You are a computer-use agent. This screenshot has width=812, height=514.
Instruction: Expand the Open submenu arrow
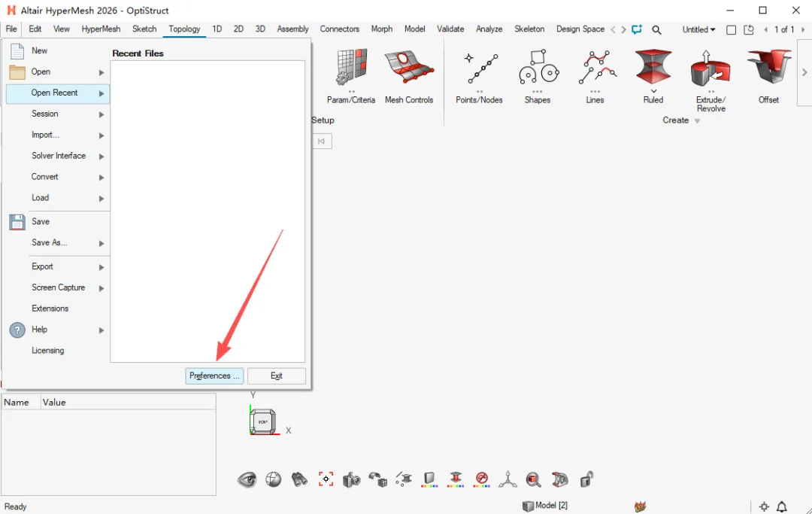point(101,72)
